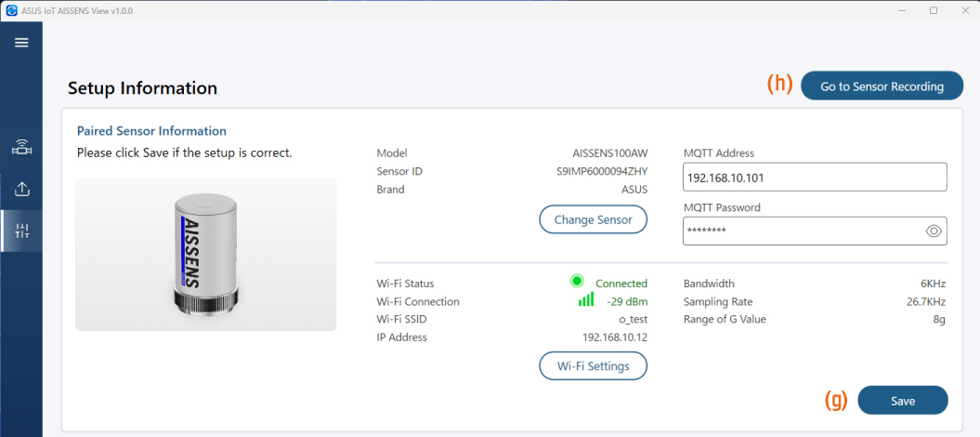
Task: Select the settings sliders sidebar icon
Action: (22, 231)
